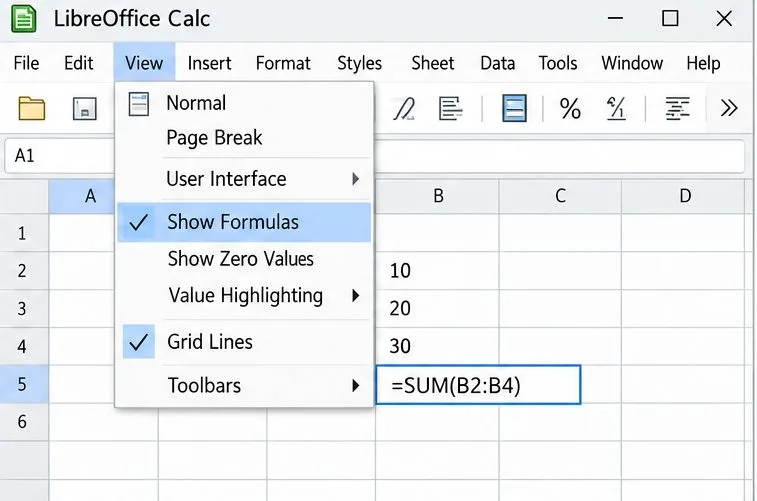
Task: Open the File menu
Action: (x=26, y=63)
